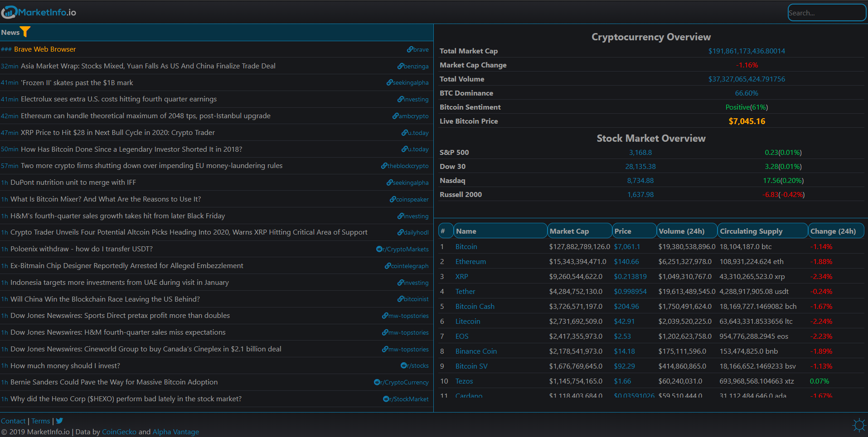Open DuPont nutrition unit merge headline
The width and height of the screenshot is (868, 437).
[73, 182]
